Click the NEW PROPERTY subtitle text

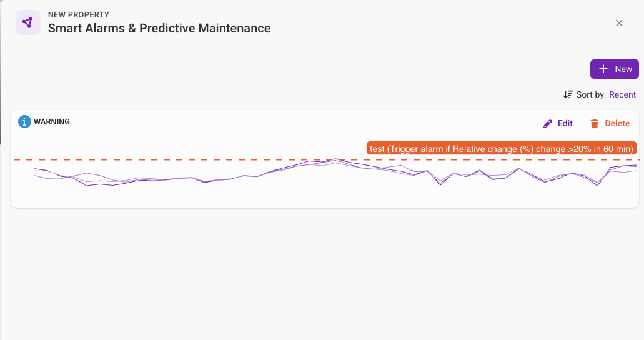[x=78, y=15]
